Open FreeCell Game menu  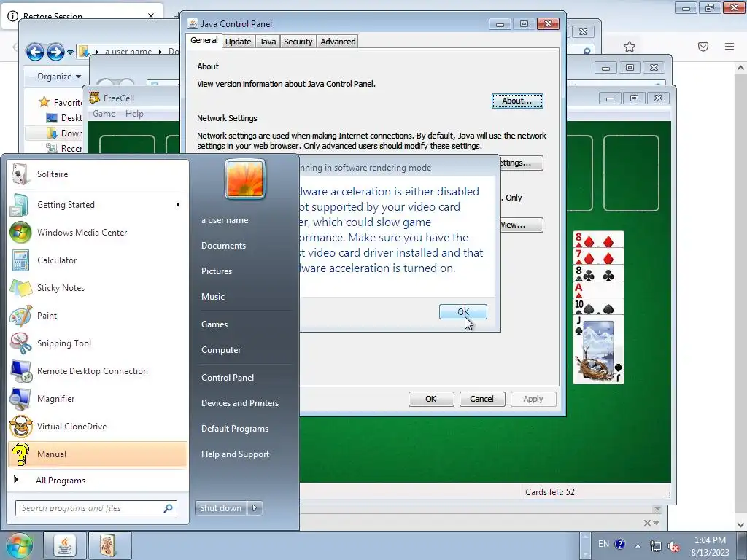[x=104, y=114]
